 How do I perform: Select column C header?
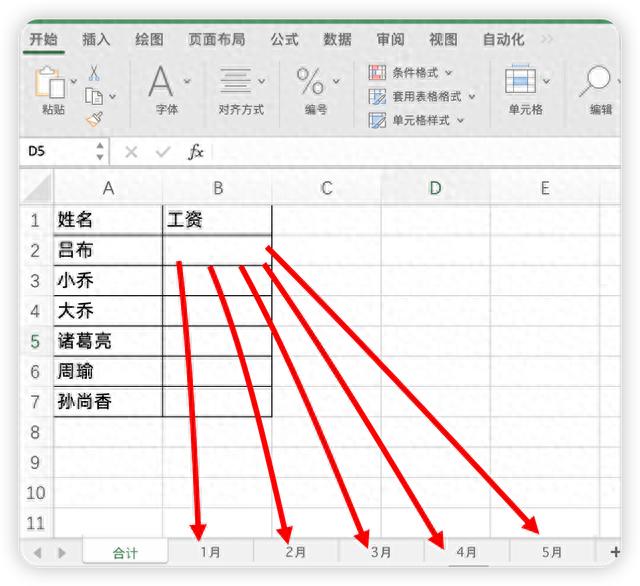pyautogui.click(x=327, y=188)
